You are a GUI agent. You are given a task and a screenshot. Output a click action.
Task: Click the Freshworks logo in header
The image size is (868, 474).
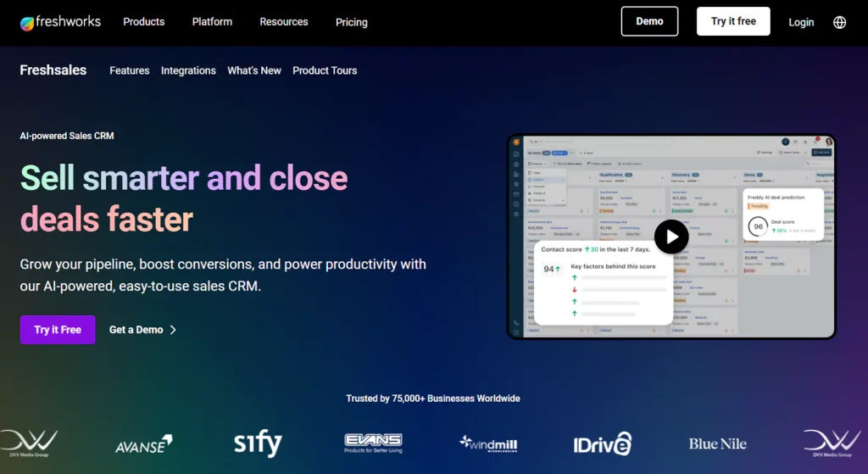[x=61, y=22]
